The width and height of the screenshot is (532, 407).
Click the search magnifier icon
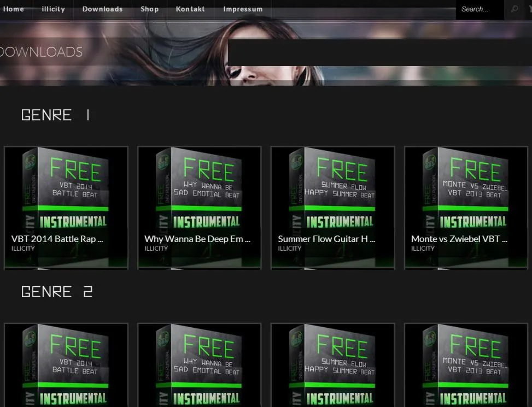pos(515,9)
